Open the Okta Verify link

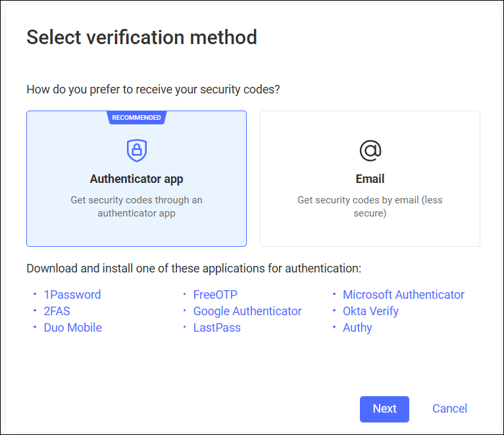tap(370, 311)
